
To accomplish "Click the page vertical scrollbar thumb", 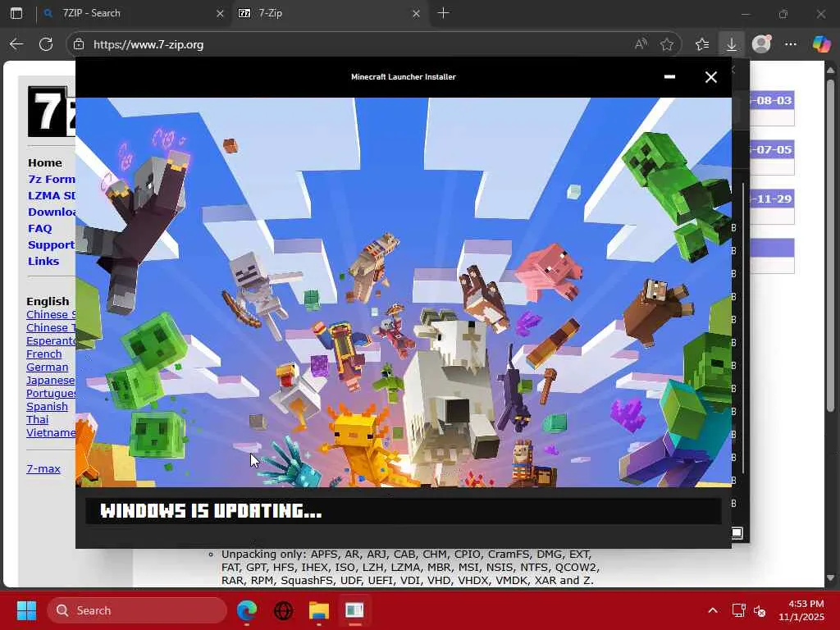I will [831, 245].
